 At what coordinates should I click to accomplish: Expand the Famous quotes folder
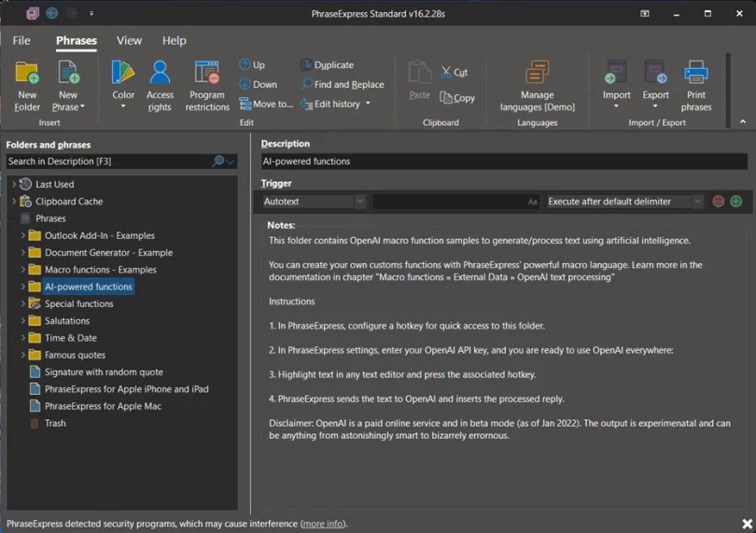(x=22, y=355)
